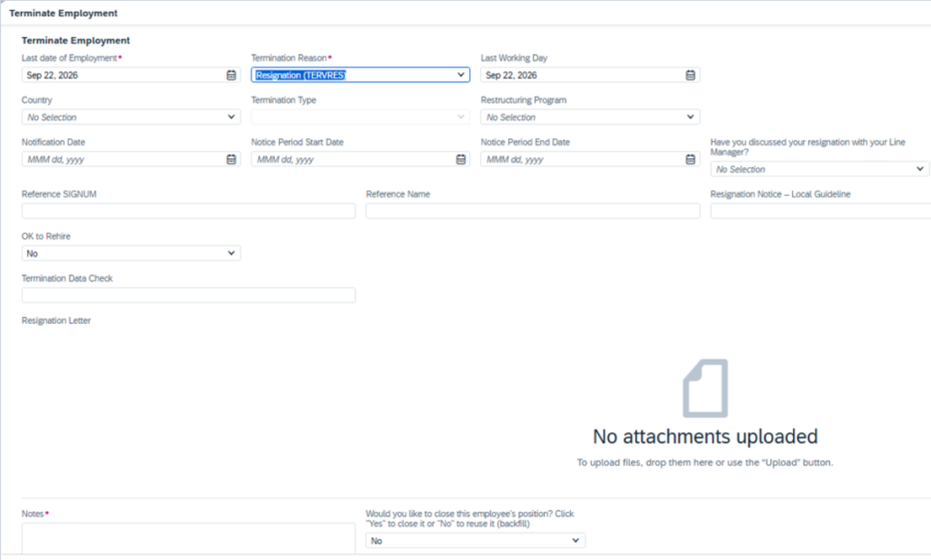
Task: Click the Resignation Notice Local Guideline field
Action: (821, 211)
